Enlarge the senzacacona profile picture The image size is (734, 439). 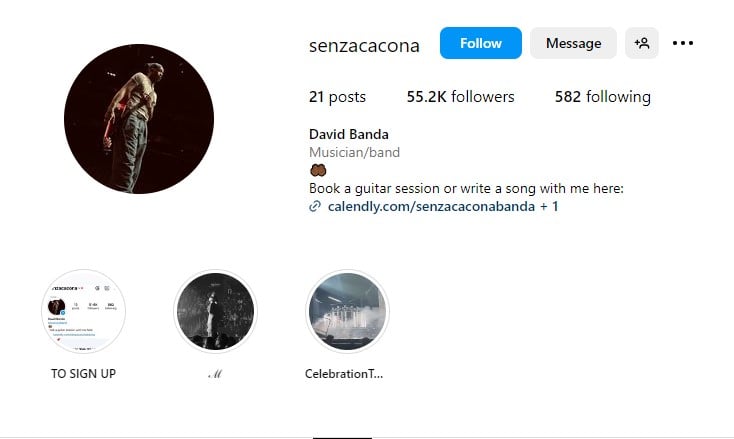coord(139,119)
